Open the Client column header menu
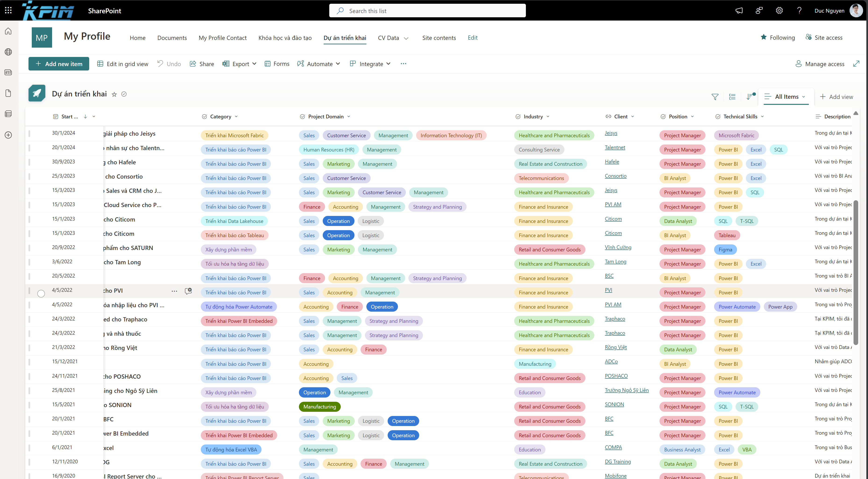Image resolution: width=868 pixels, height=479 pixels. pyautogui.click(x=620, y=116)
